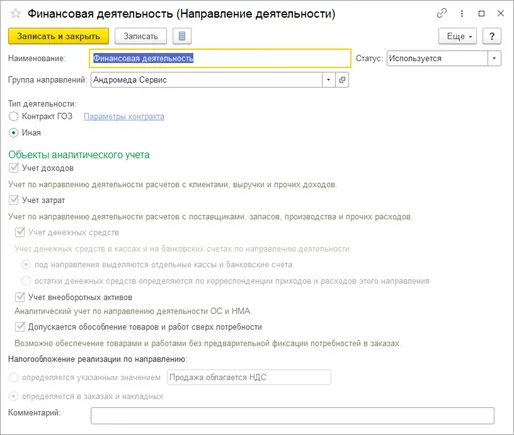Expand the Статус dropdown list

coord(494,58)
